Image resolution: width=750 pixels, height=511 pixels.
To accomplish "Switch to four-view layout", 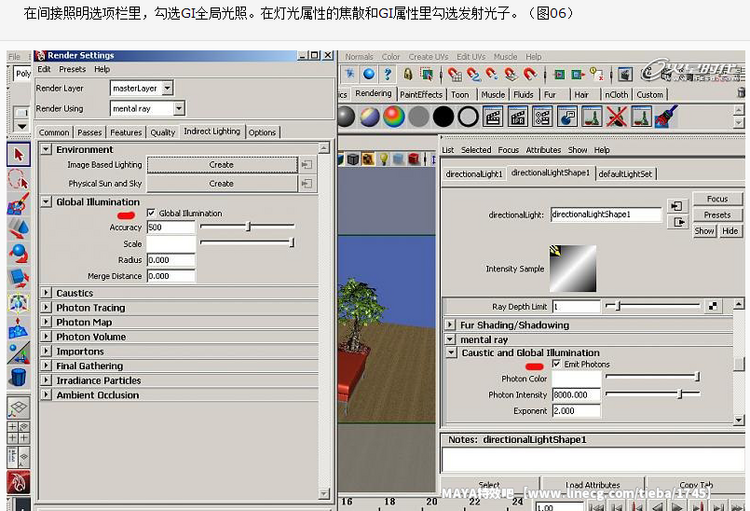I will click(x=19, y=432).
